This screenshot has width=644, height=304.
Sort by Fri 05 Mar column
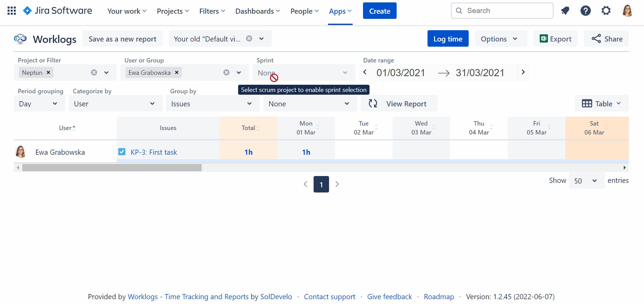point(549,128)
